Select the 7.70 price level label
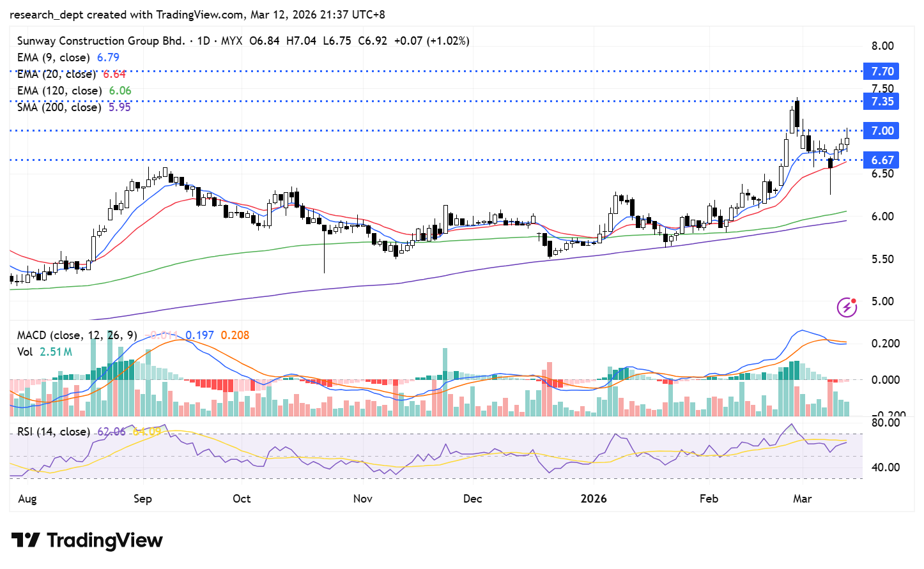 pyautogui.click(x=882, y=72)
